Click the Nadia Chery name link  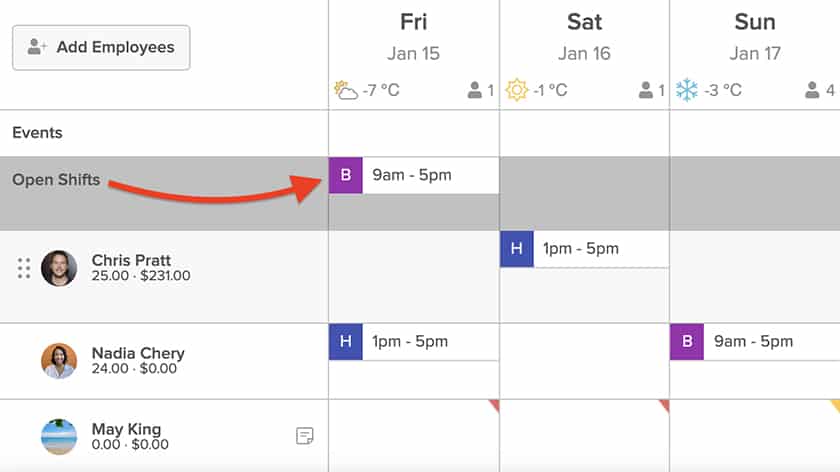[x=138, y=353]
